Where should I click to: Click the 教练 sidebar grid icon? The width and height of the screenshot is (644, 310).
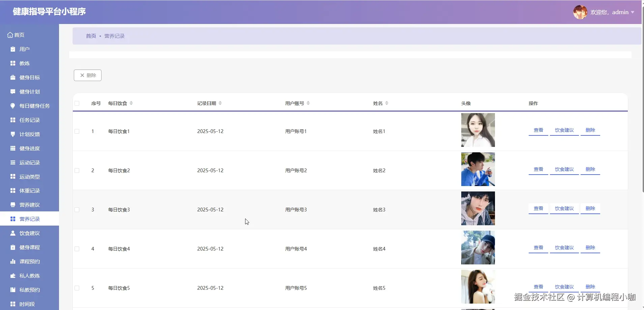[x=13, y=63]
